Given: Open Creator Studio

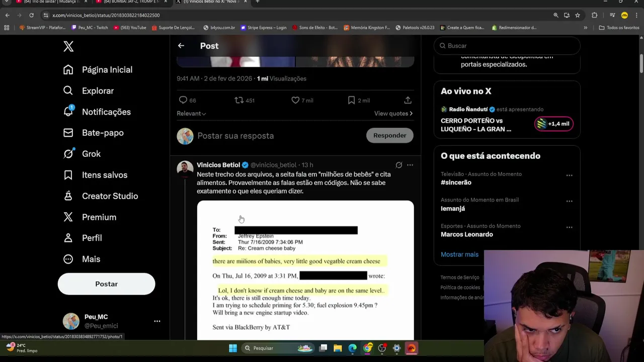Looking at the screenshot, I should (101, 196).
